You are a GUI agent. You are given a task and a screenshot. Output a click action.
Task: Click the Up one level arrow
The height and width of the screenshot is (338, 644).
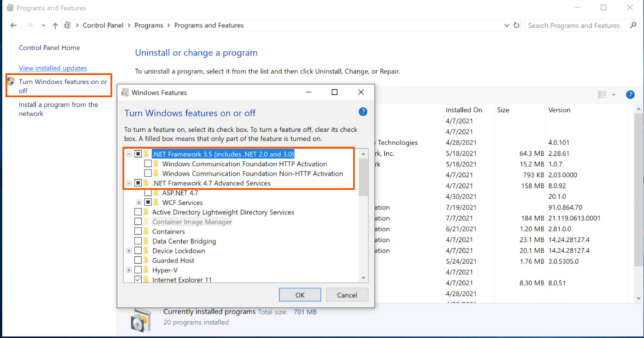point(55,26)
